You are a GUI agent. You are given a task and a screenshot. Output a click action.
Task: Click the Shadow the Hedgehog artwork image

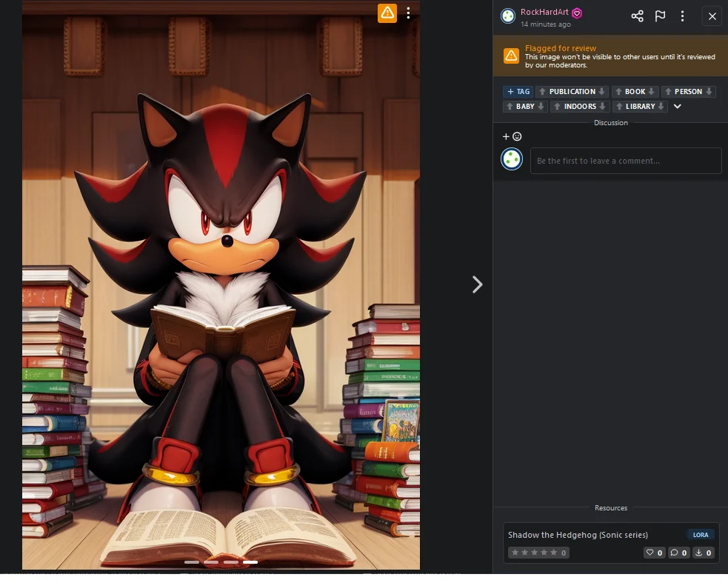coord(221,285)
